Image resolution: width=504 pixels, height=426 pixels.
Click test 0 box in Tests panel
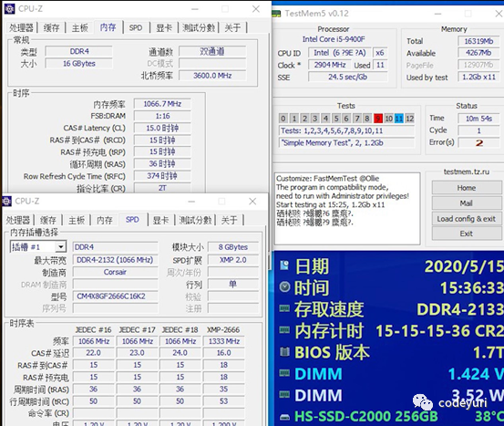coord(283,119)
